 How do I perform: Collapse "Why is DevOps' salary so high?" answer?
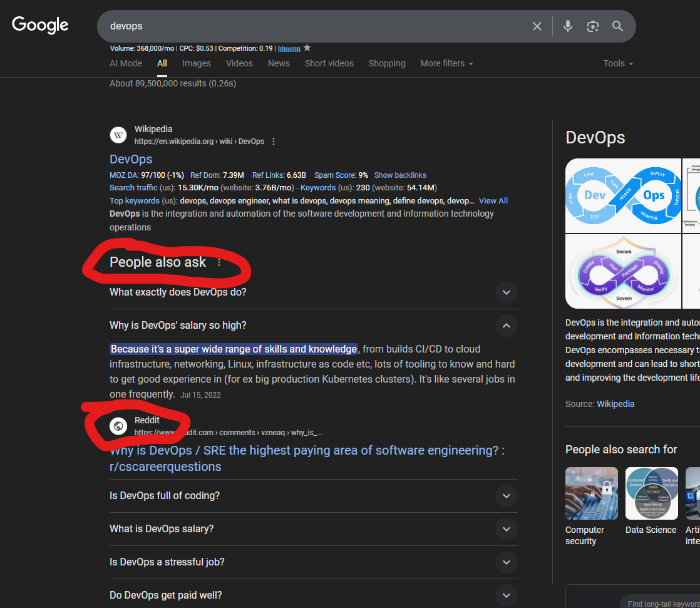pos(506,326)
